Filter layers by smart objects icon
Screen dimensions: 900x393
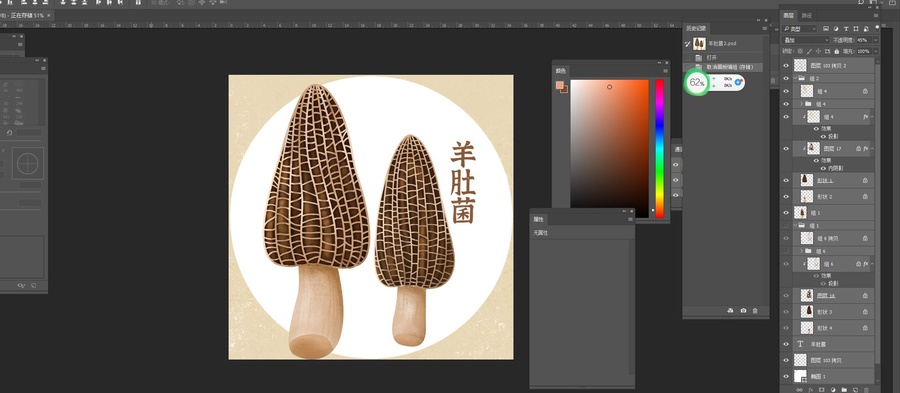(x=866, y=29)
